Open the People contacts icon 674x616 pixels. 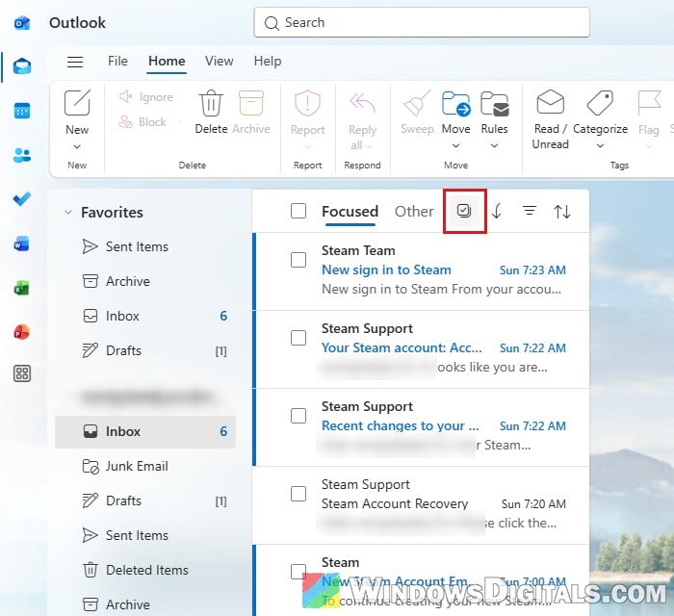click(x=22, y=155)
